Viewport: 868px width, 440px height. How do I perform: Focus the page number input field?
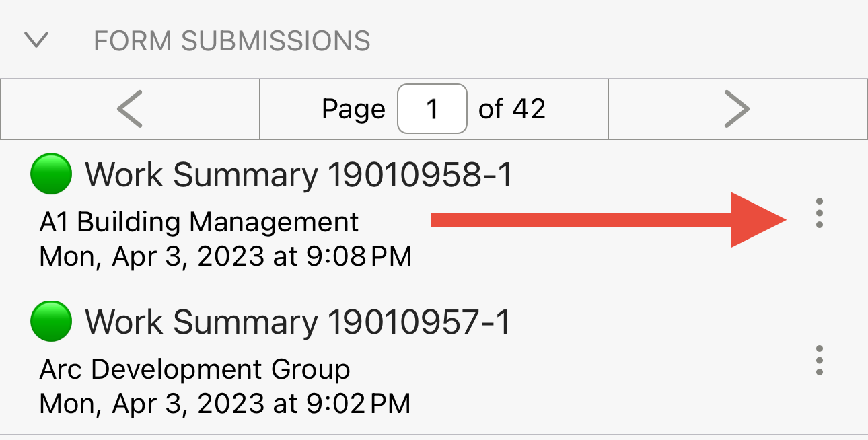pyautogui.click(x=432, y=109)
